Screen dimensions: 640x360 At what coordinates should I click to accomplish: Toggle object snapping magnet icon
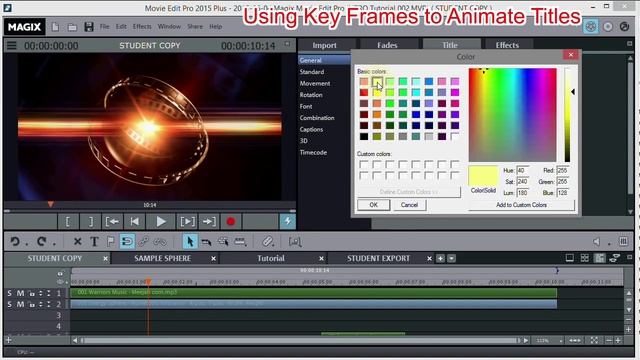pos(127,242)
